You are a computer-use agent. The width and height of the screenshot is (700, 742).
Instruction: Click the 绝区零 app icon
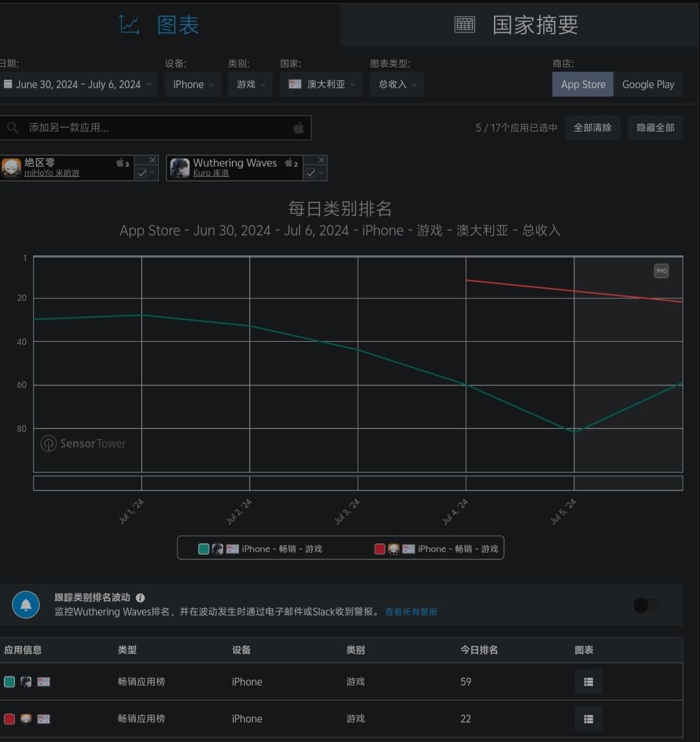tap(12, 168)
